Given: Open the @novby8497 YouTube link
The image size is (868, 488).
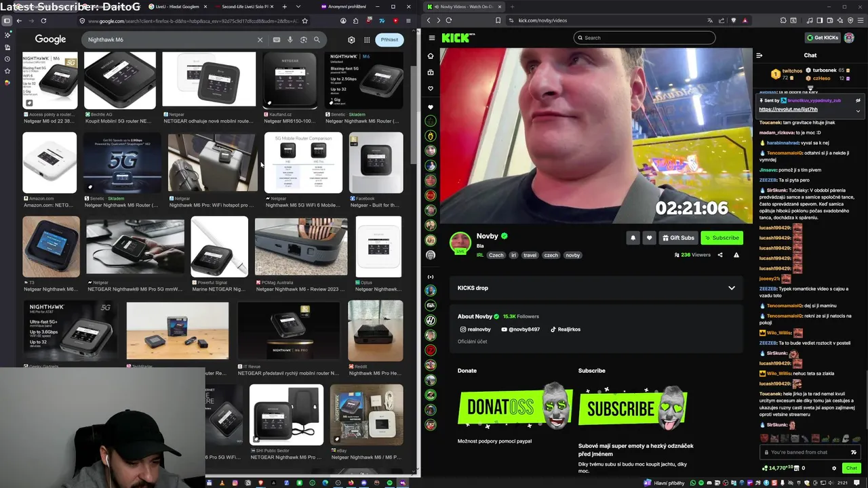Looking at the screenshot, I should (521, 329).
